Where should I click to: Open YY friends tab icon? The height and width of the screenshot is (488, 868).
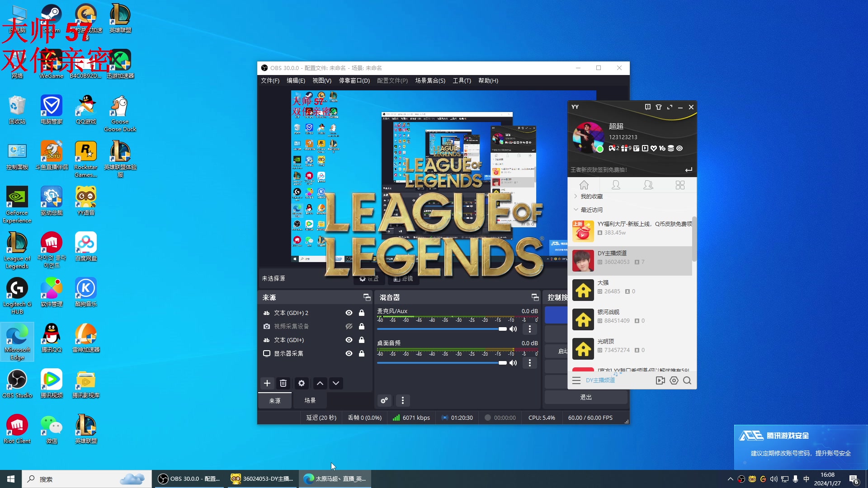point(616,185)
